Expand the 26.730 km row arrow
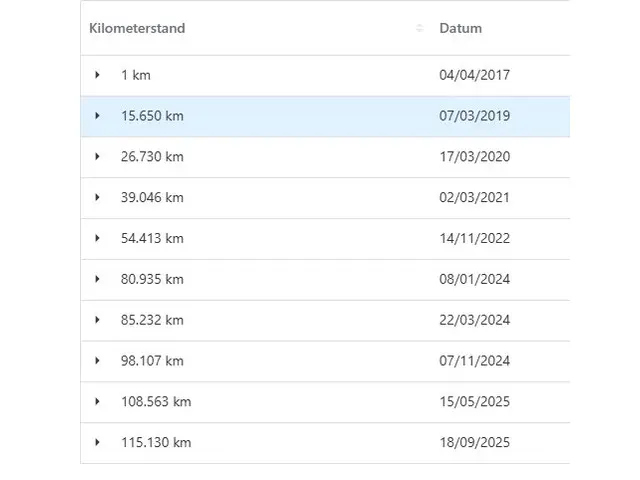Screen dimensions: 640x480 click(98, 157)
